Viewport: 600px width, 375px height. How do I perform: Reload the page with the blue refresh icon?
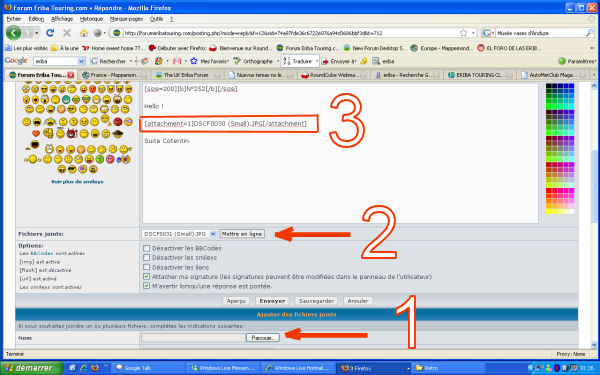(x=50, y=33)
